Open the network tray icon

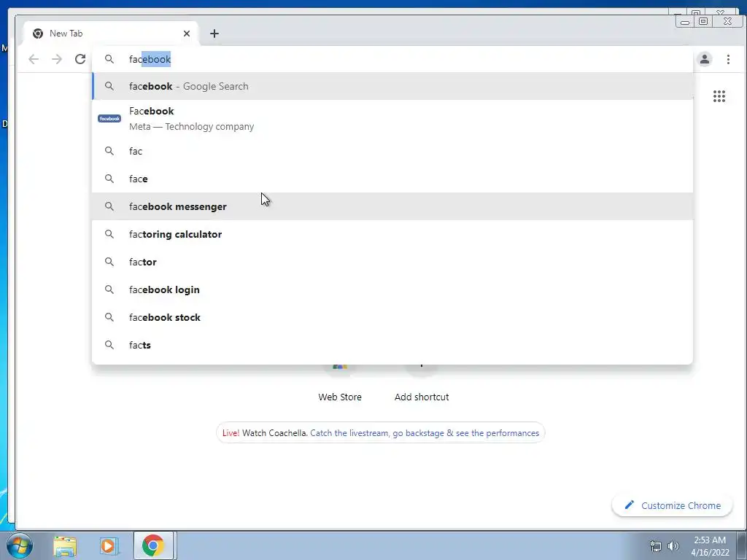click(656, 545)
